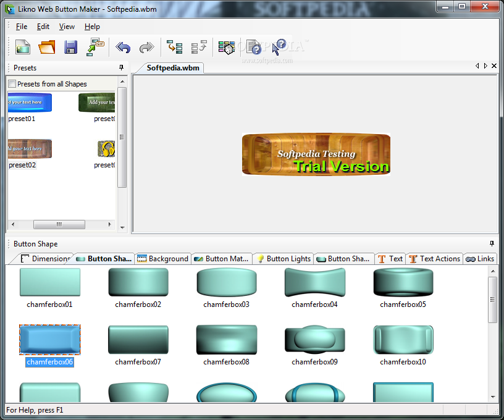Click the first tree-arrow toolbar icon

click(x=175, y=47)
